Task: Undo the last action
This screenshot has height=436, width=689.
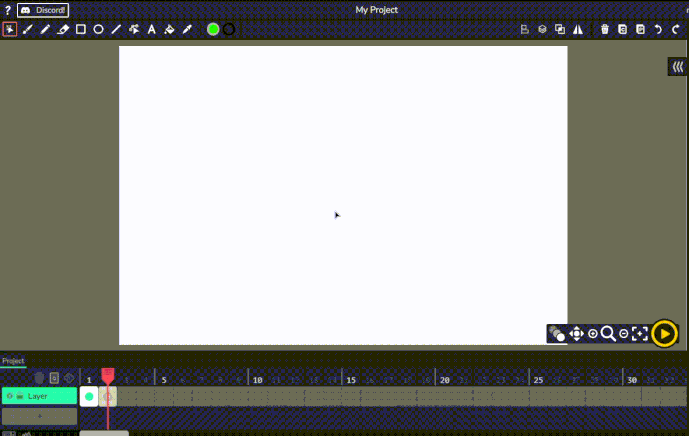Action: click(x=658, y=29)
